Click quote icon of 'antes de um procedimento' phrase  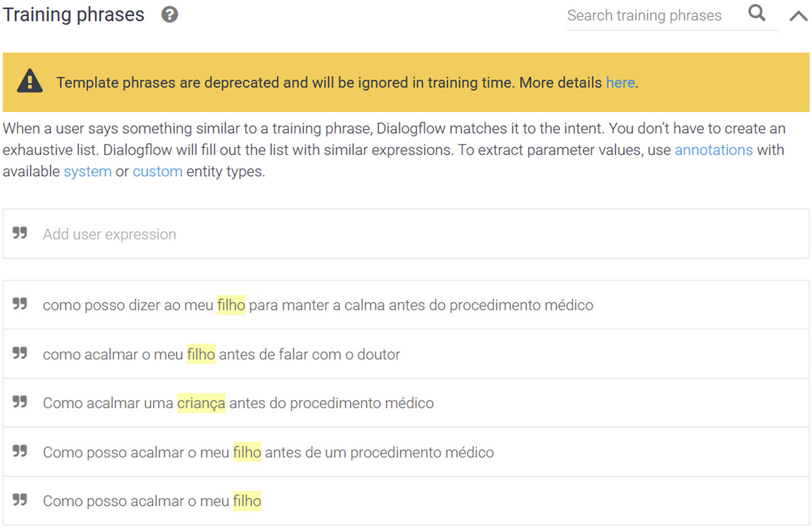(x=20, y=451)
